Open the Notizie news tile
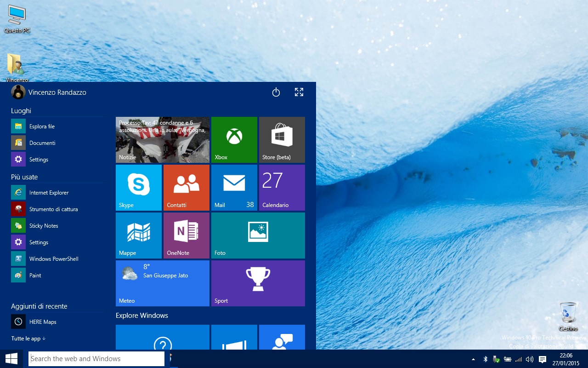Image resolution: width=588 pixels, height=368 pixels. 163,140
